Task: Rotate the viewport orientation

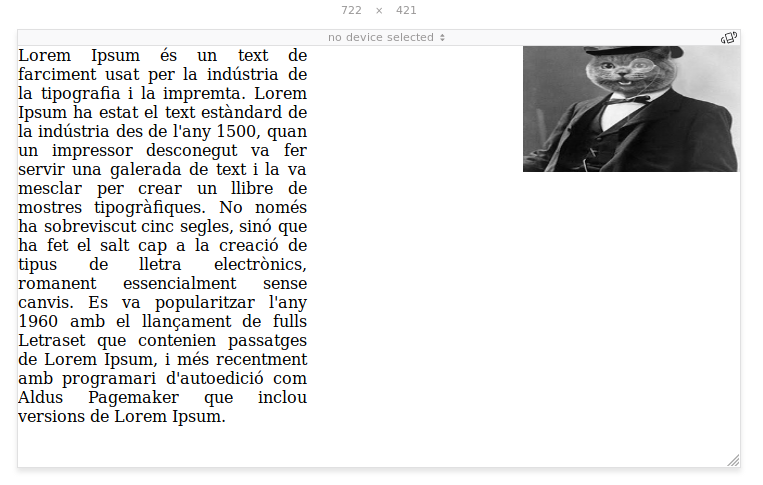Action: [729, 38]
